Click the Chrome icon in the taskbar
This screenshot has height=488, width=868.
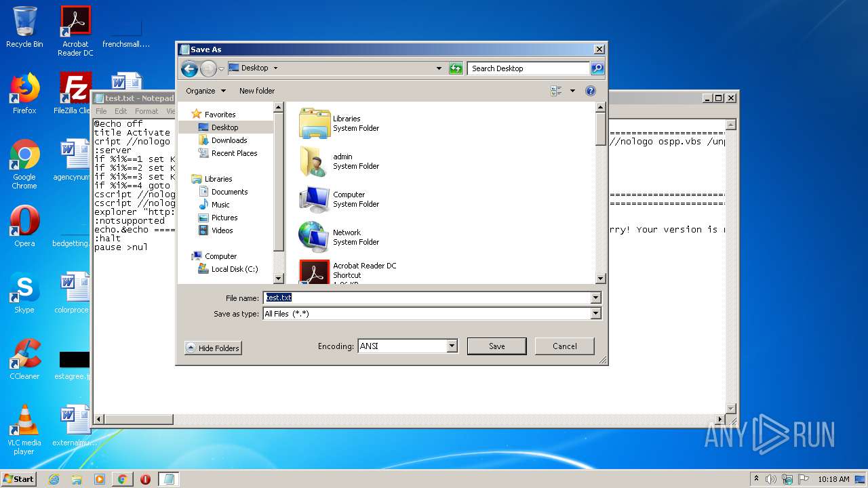click(x=122, y=479)
